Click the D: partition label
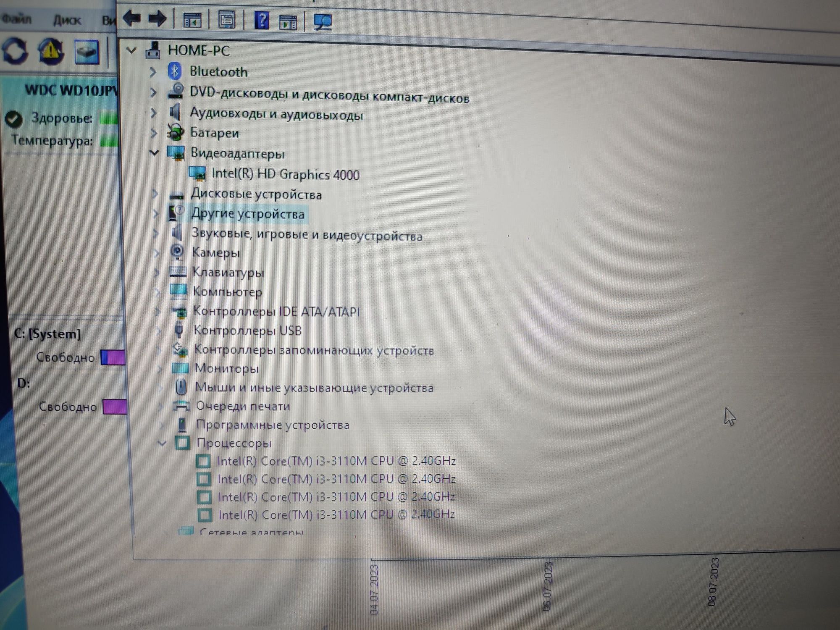This screenshot has width=840, height=630. [24, 383]
